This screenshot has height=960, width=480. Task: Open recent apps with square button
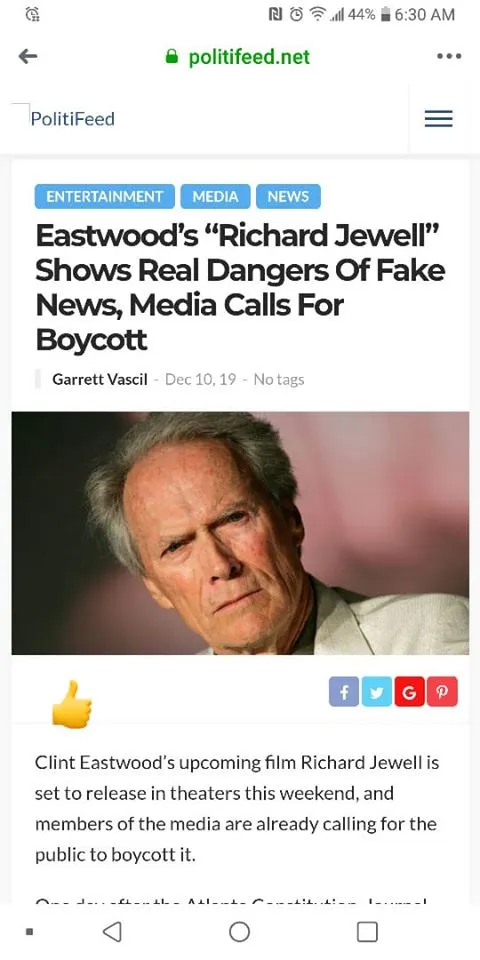[x=367, y=932]
